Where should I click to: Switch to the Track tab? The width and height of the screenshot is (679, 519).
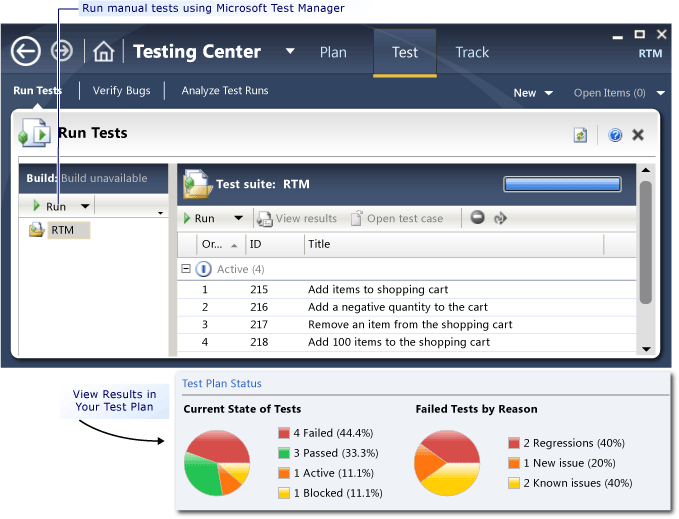(x=472, y=52)
